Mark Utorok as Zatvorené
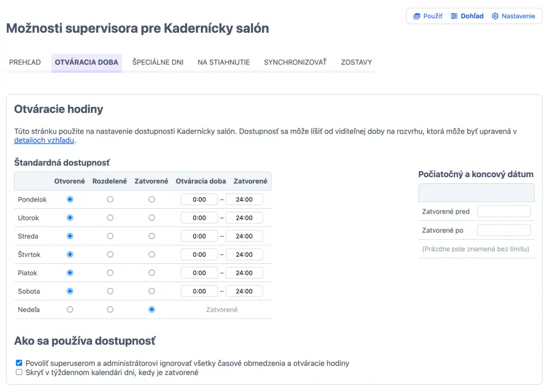546x392 pixels. pyautogui.click(x=152, y=218)
